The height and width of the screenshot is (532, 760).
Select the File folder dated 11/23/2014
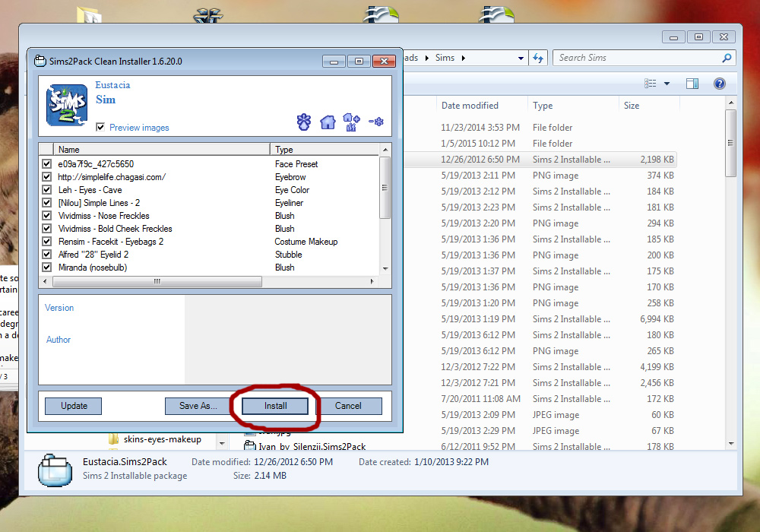540,128
